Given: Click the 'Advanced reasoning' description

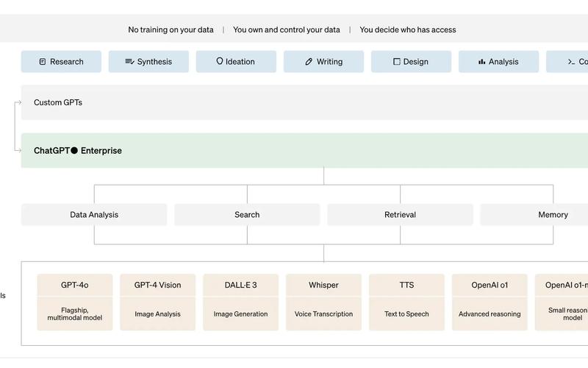Looking at the screenshot, I should (x=490, y=314).
